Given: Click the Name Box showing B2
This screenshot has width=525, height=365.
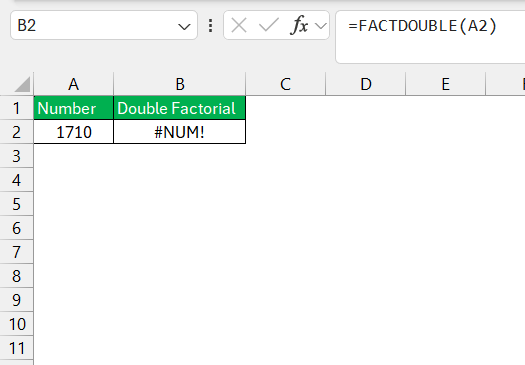Looking at the screenshot, I should [104, 25].
